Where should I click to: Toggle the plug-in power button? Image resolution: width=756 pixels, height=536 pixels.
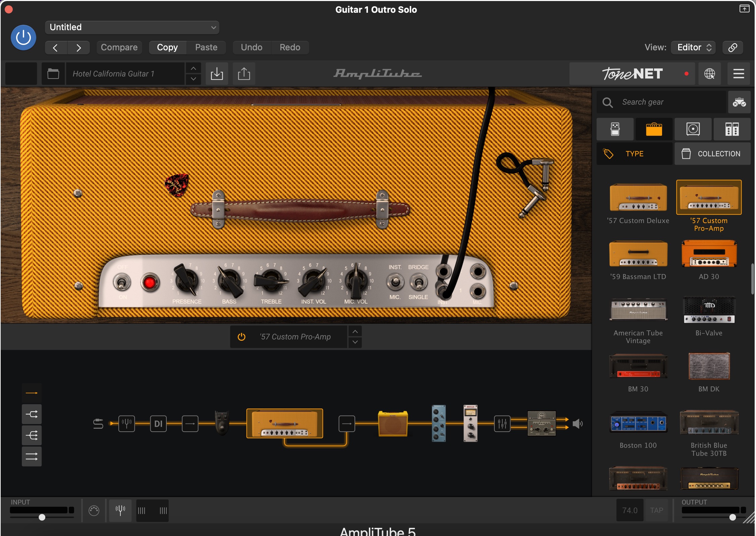coord(23,38)
